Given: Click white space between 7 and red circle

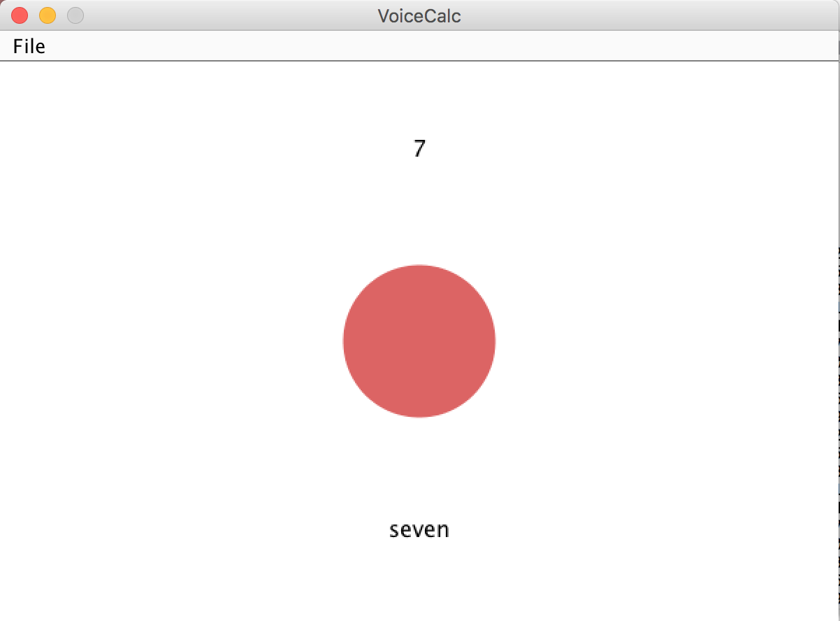Looking at the screenshot, I should point(419,211).
